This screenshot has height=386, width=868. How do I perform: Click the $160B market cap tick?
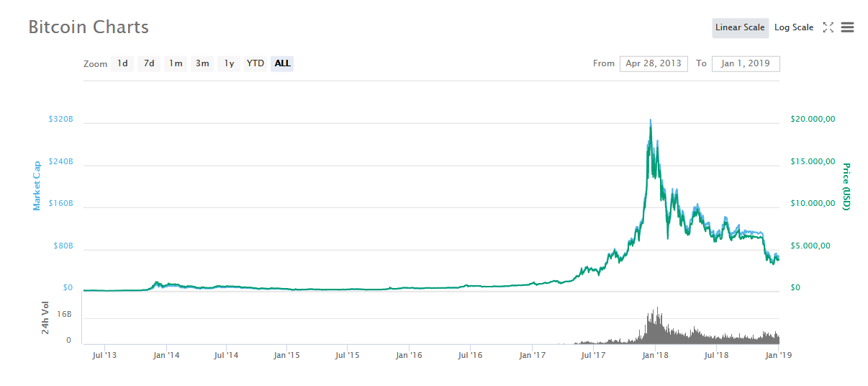[60, 203]
